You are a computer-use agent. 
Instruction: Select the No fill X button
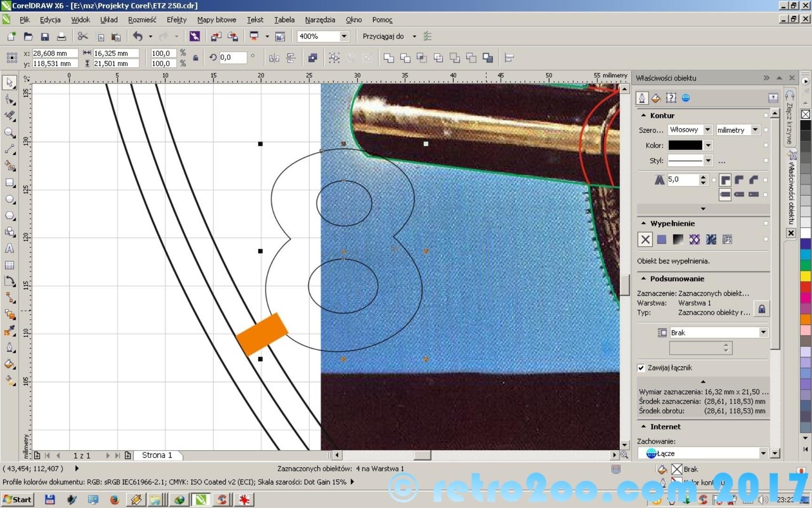click(x=645, y=239)
